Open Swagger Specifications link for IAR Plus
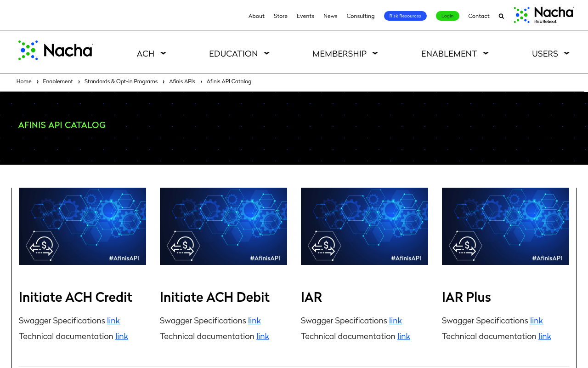 tap(537, 321)
